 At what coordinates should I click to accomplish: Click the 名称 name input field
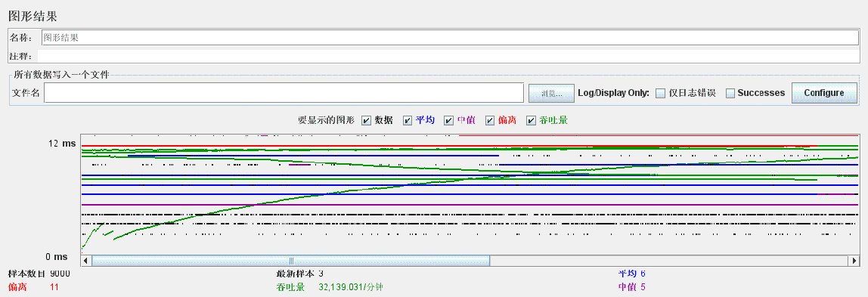pyautogui.click(x=450, y=38)
